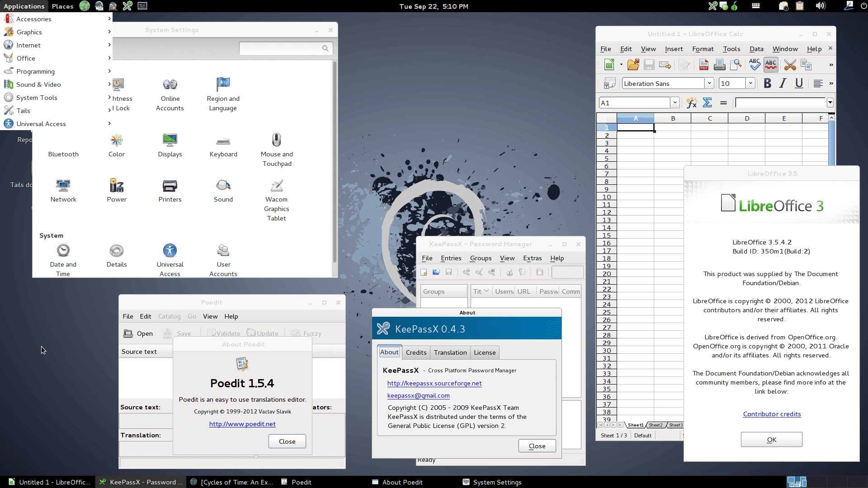Toggle Bold formatting in Calc
868x488 pixels.
coord(767,83)
